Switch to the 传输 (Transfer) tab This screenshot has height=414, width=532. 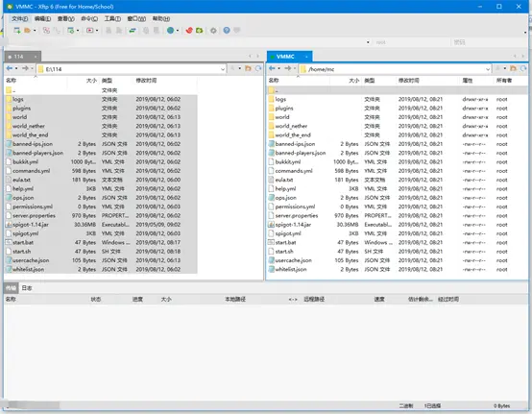(x=11, y=288)
